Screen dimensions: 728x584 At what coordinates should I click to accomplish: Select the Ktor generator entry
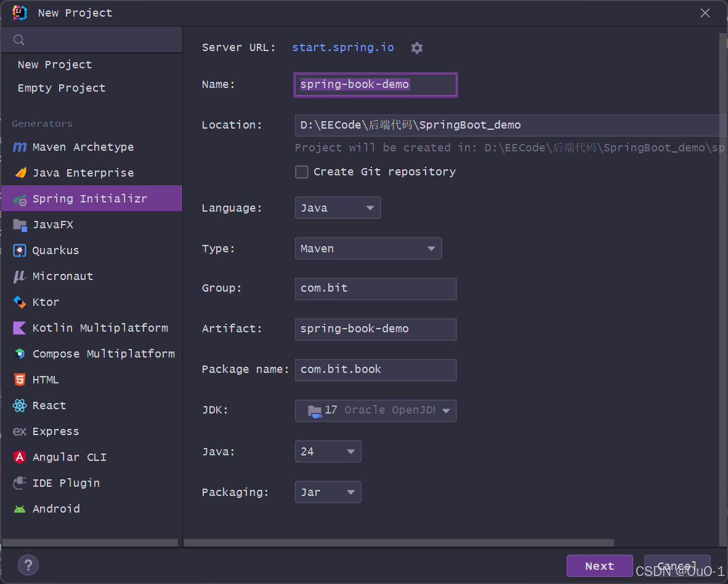tap(92, 302)
